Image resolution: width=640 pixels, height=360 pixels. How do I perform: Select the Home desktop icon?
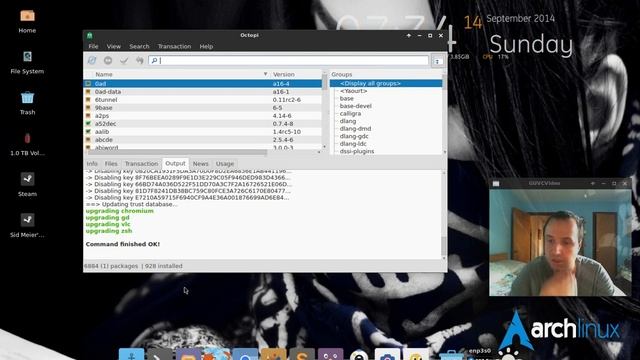[27, 21]
